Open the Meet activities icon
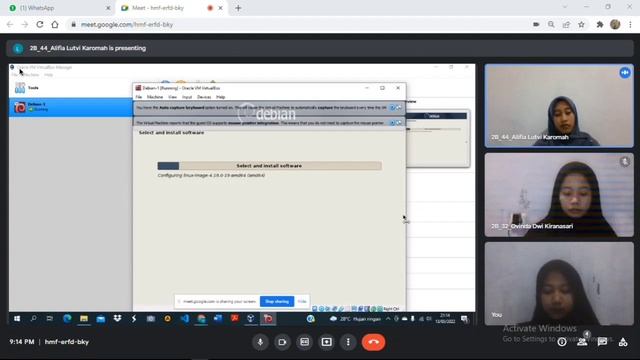Viewport: 640px width, 360px height. (623, 342)
